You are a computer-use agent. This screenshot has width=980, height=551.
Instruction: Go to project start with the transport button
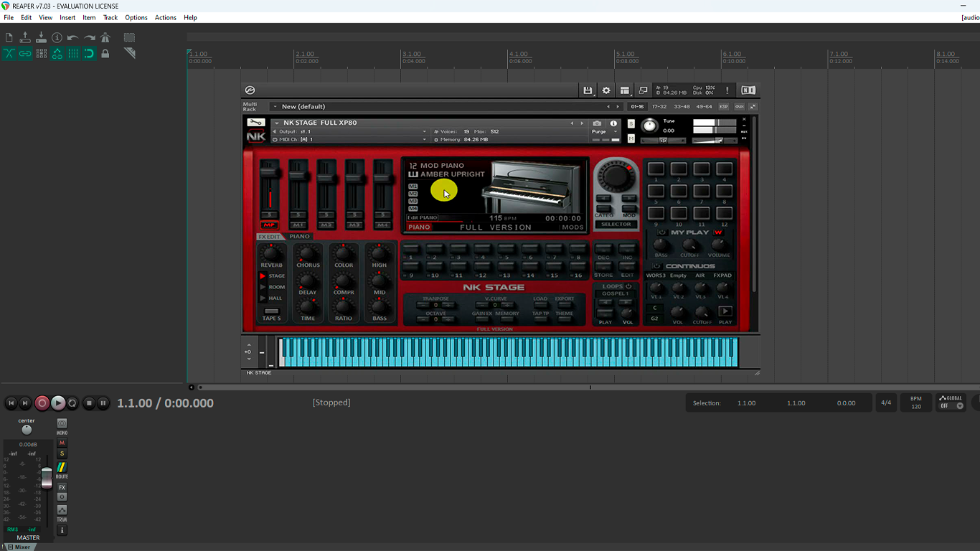click(x=11, y=403)
